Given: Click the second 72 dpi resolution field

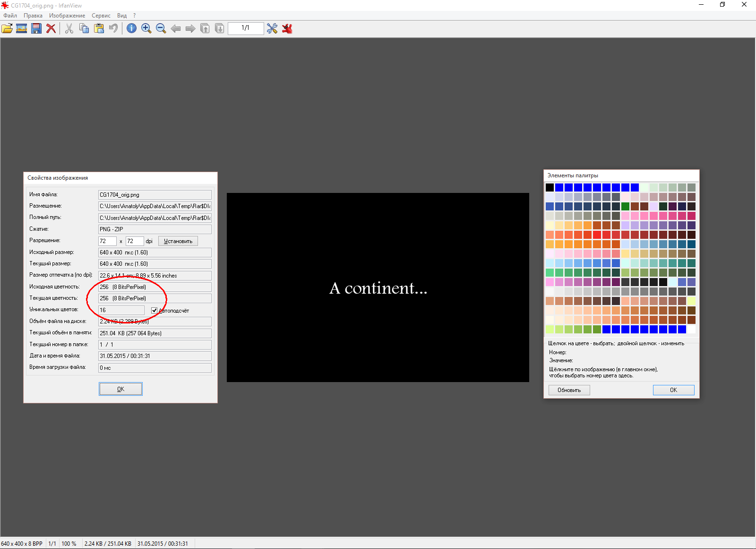Looking at the screenshot, I should click(135, 241).
